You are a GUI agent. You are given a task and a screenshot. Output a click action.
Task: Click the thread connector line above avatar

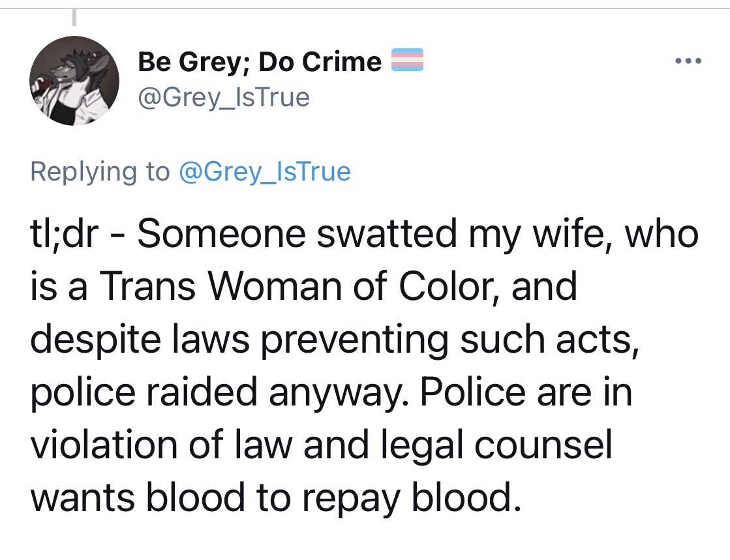(x=74, y=17)
